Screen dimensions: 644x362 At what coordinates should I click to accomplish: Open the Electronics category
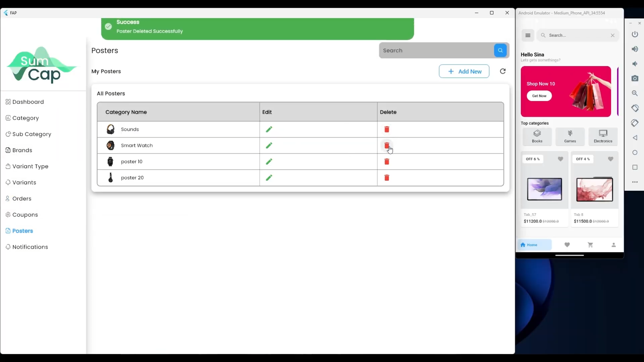(x=603, y=137)
